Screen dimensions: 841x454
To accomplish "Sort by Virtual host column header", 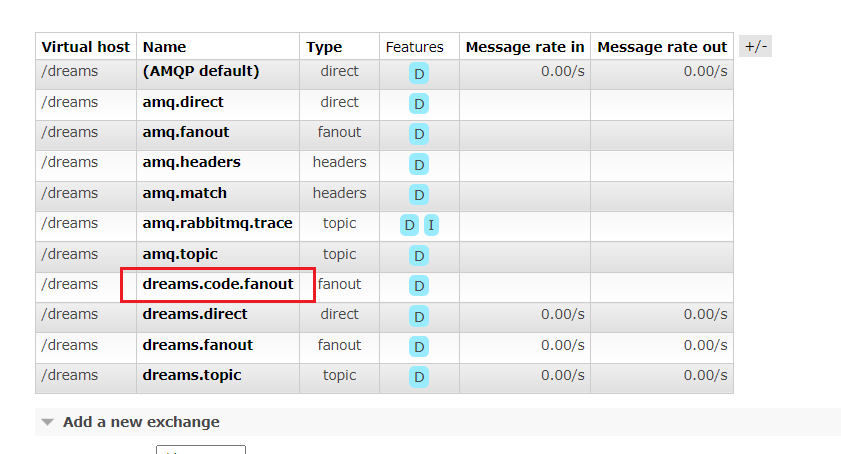I will point(85,47).
